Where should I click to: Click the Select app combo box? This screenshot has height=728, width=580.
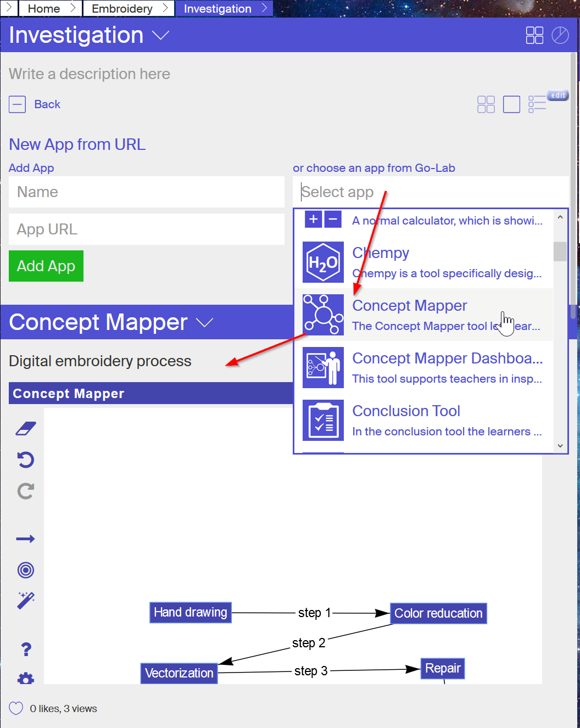point(431,192)
